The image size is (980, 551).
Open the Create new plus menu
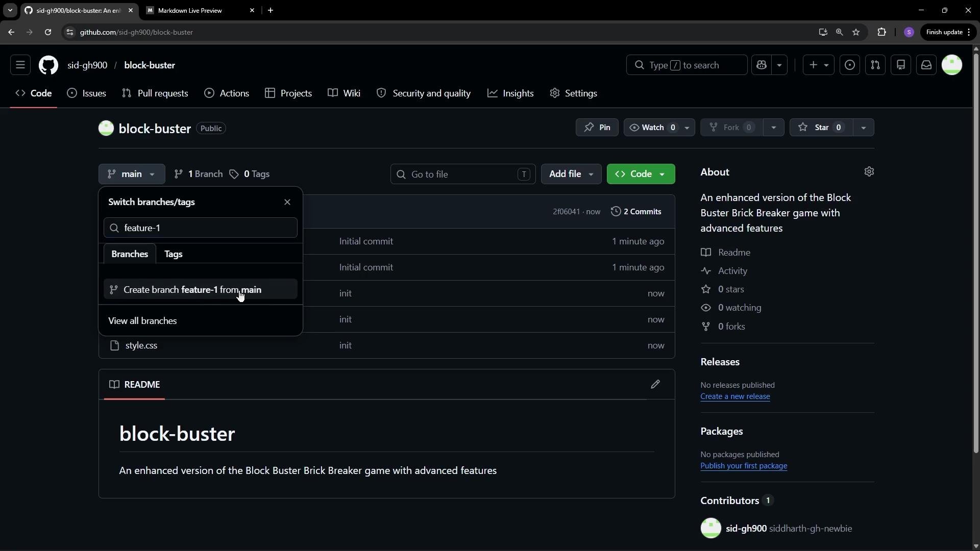pyautogui.click(x=819, y=65)
